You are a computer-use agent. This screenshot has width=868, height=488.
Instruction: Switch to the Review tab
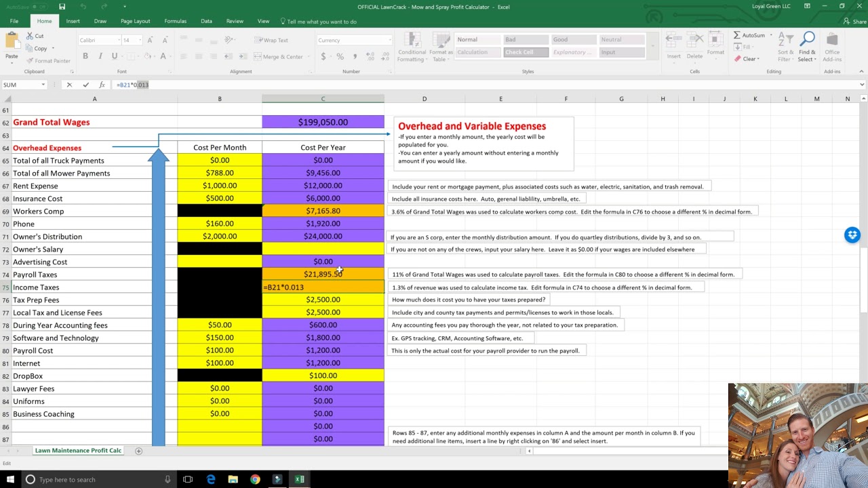pyautogui.click(x=235, y=21)
